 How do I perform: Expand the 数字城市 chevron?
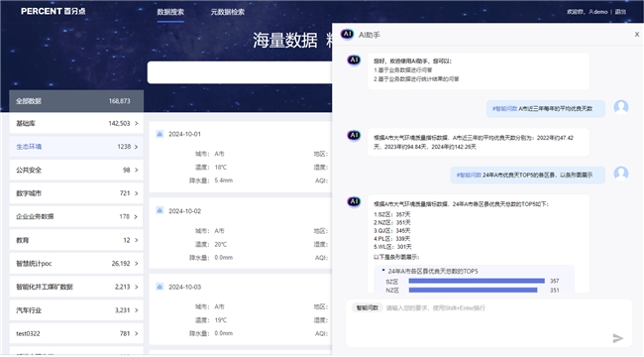[137, 193]
